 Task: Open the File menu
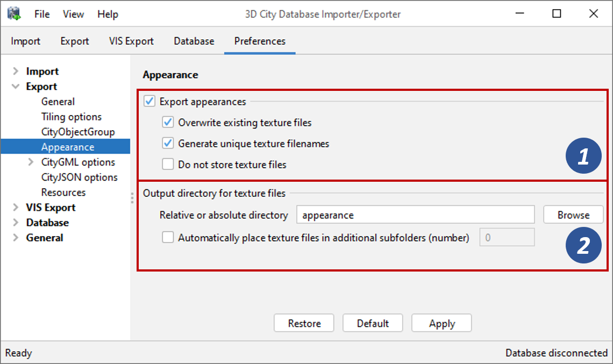tap(42, 14)
